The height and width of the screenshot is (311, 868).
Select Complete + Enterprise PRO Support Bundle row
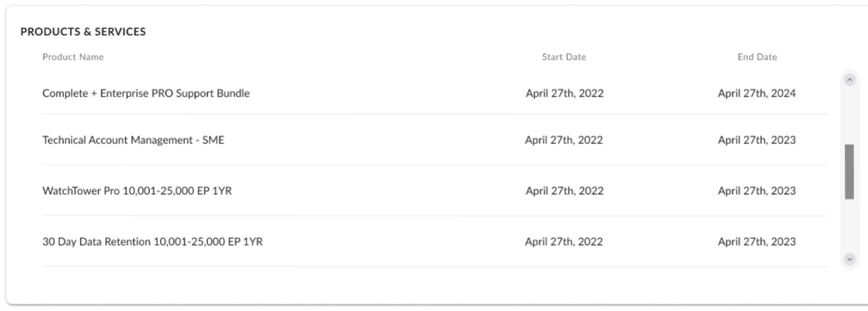click(x=435, y=93)
